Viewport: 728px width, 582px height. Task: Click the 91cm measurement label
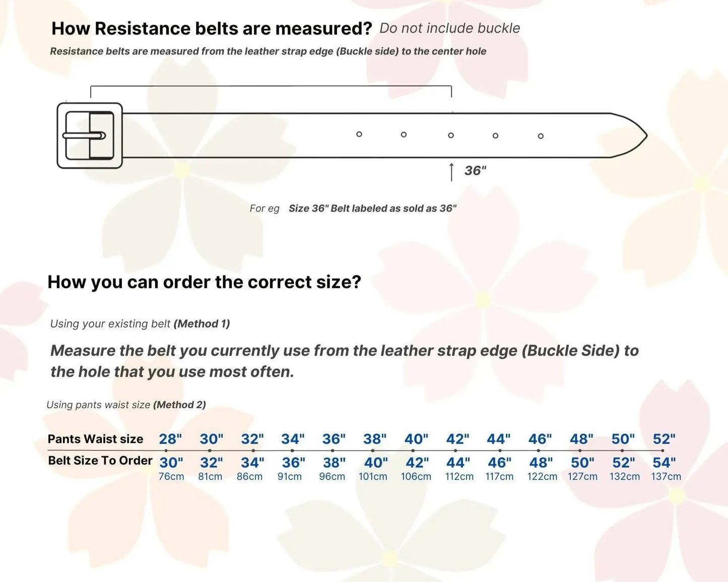[290, 476]
